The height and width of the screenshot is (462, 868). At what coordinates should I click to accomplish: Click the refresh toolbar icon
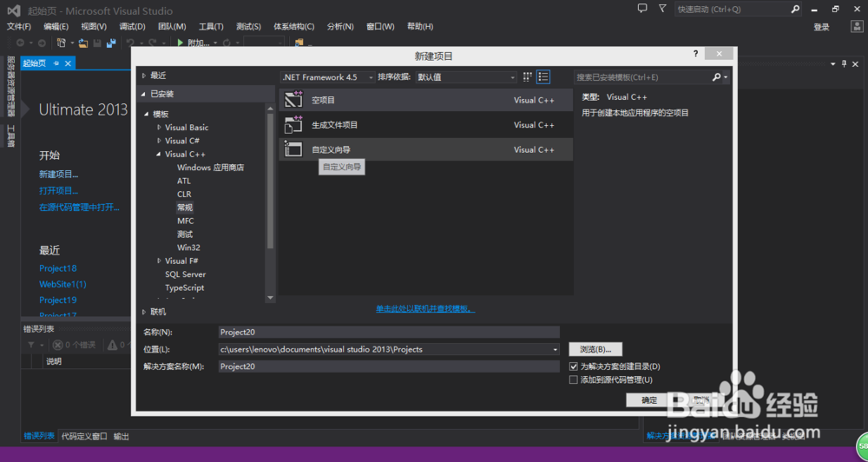[227, 43]
